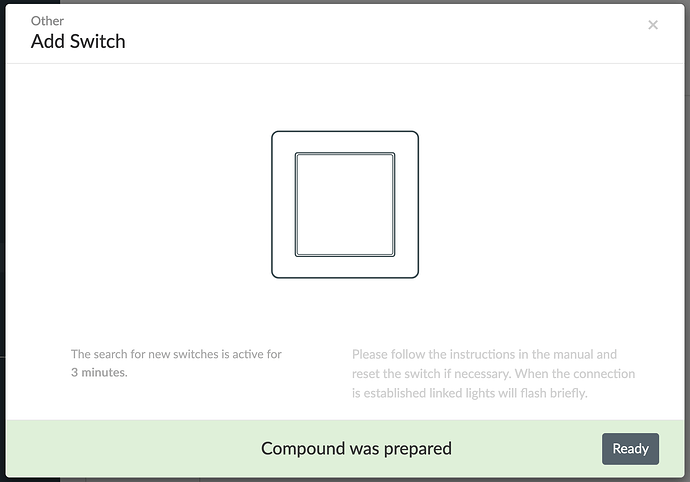Click the "Compound was prepared" message
This screenshot has width=690, height=482.
(x=356, y=449)
